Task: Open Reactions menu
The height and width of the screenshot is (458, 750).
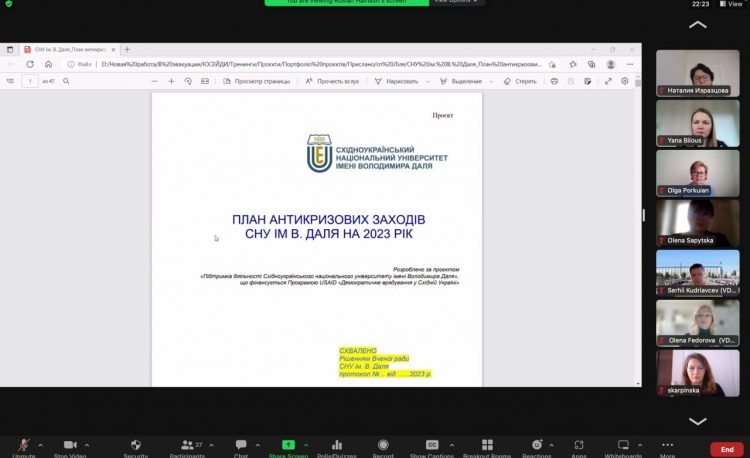Action: [537, 448]
